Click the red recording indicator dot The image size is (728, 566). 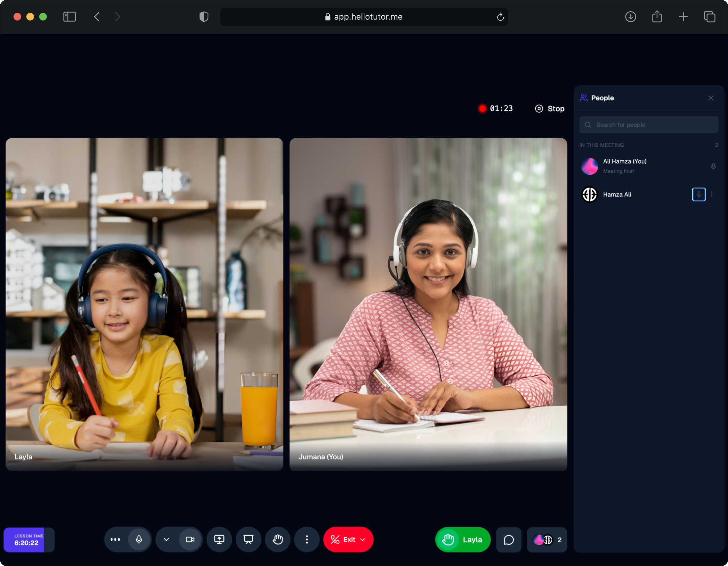click(x=482, y=108)
